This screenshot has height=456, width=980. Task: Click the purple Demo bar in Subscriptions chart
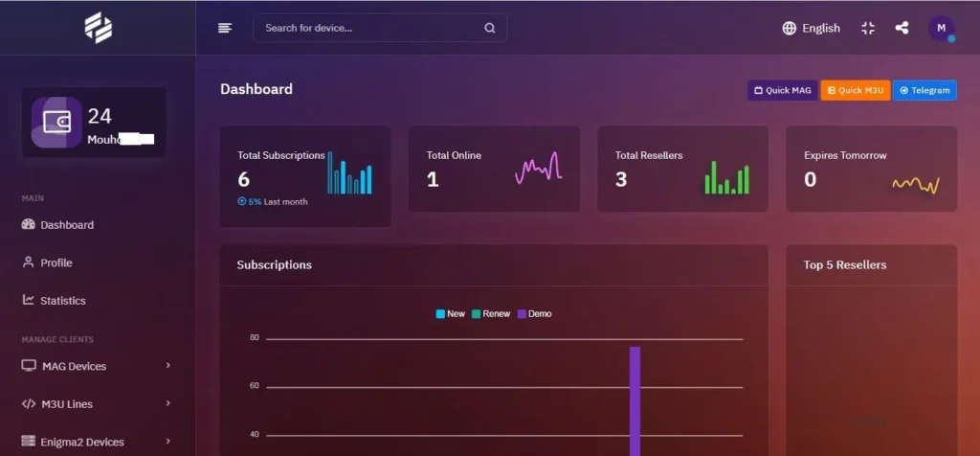635,400
